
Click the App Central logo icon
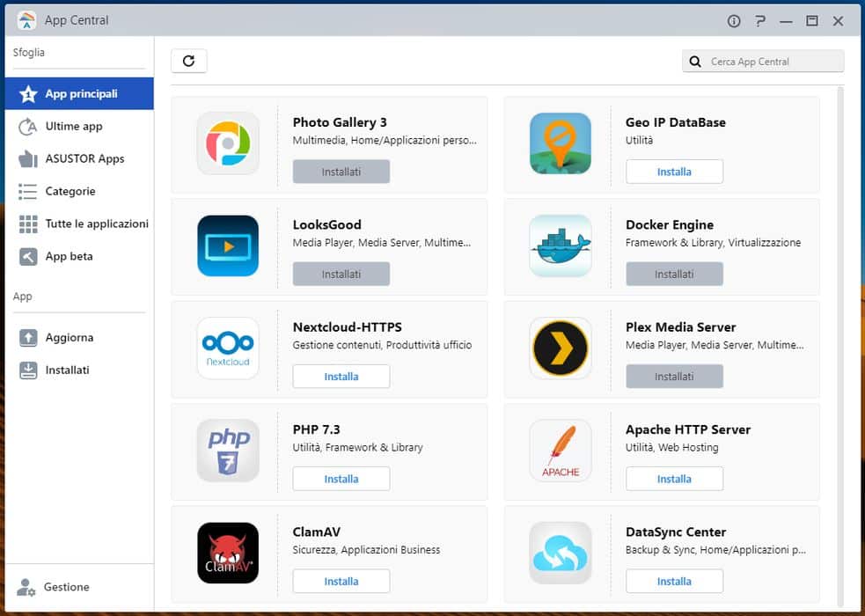point(26,20)
